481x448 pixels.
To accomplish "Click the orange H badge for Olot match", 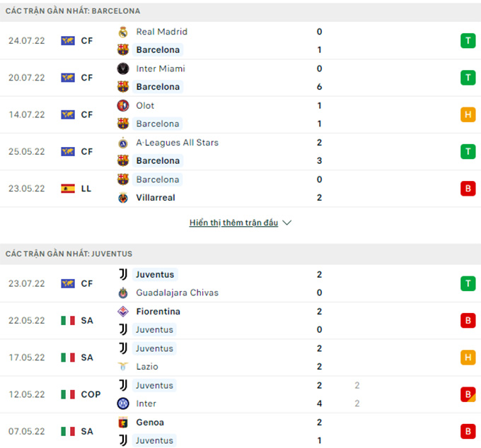I will tap(468, 114).
